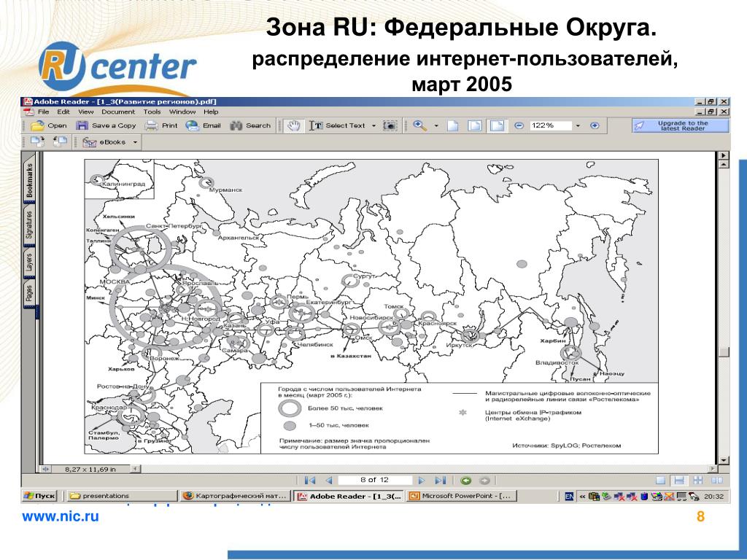
Task: Click the zoom in plus button
Action: 595,125
